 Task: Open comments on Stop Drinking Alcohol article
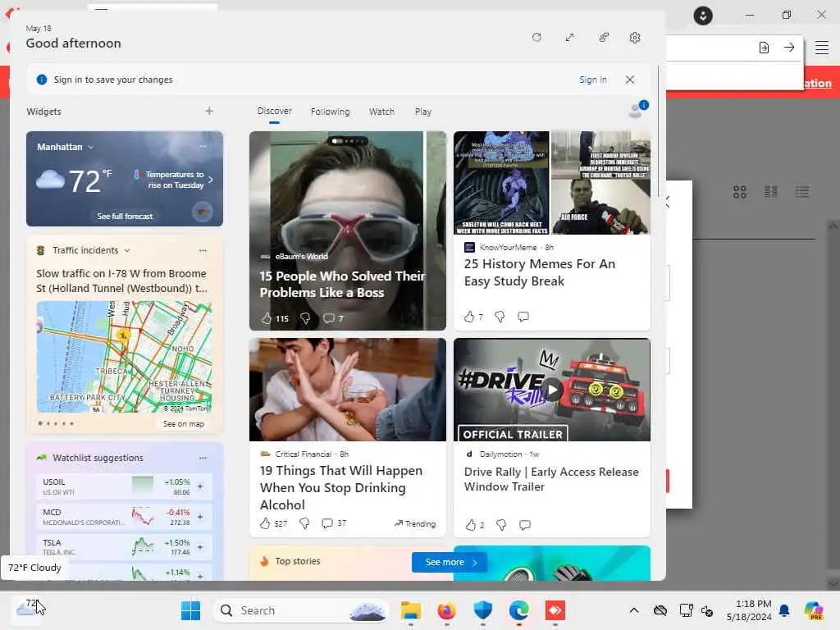click(x=326, y=523)
